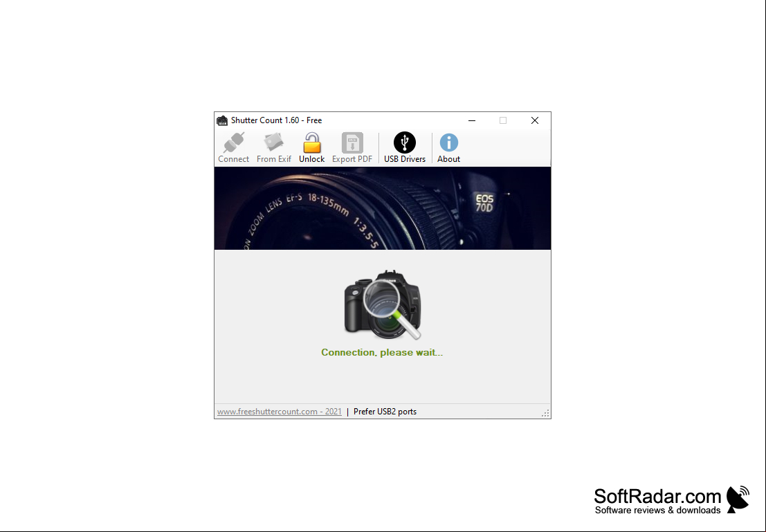This screenshot has height=532, width=766.
Task: Click the Connect plug icon
Action: tap(233, 143)
